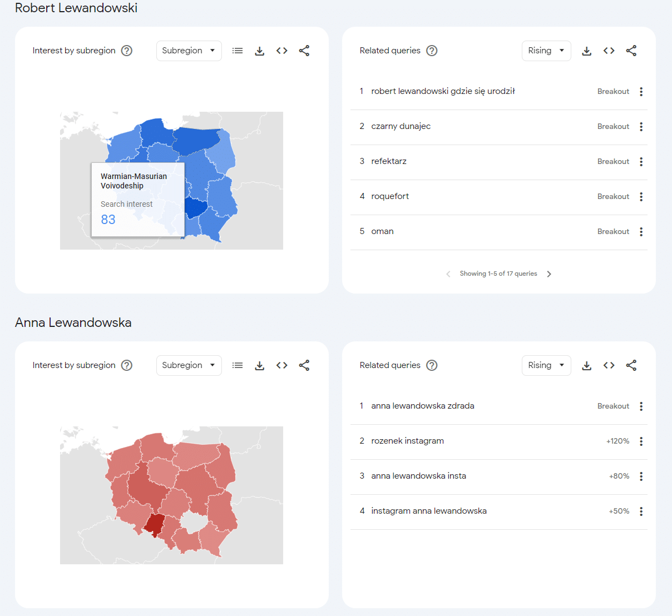This screenshot has width=672, height=616.
Task: Open more options for 'refektarz' query
Action: coord(641,162)
